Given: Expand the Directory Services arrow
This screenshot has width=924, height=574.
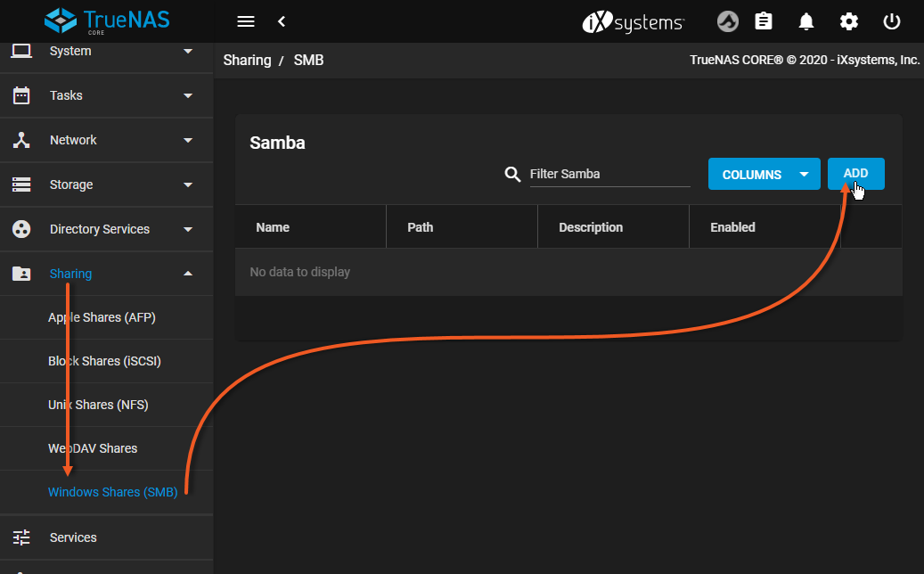Looking at the screenshot, I should (188, 229).
